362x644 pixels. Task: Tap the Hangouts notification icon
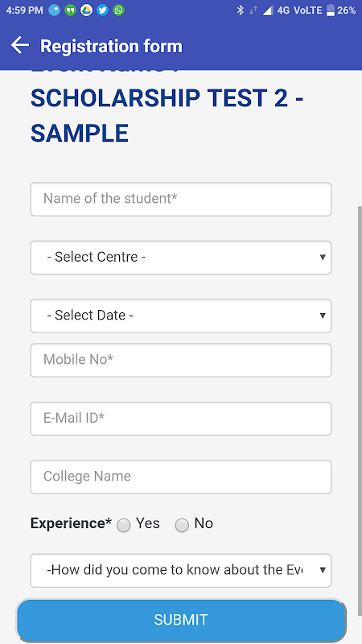coord(70,10)
